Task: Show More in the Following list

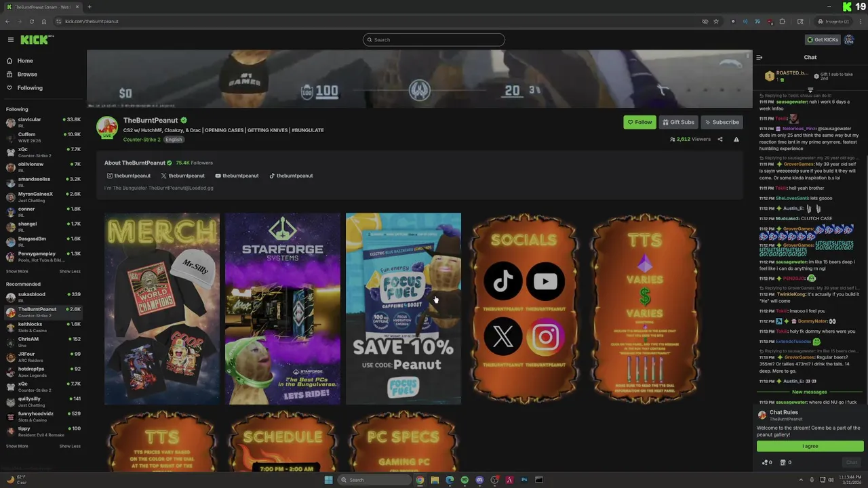Action: pos(17,271)
